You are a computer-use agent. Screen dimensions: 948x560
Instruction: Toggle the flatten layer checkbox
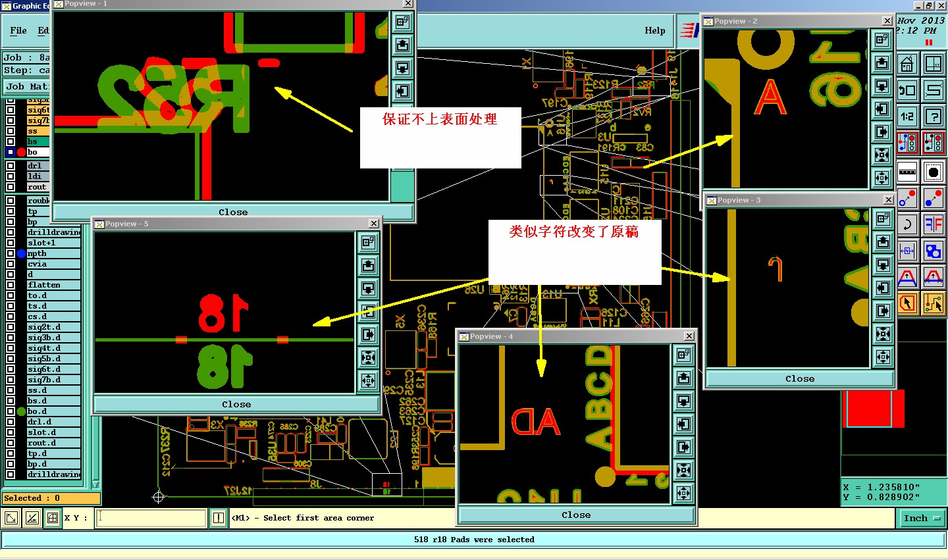tap(11, 285)
